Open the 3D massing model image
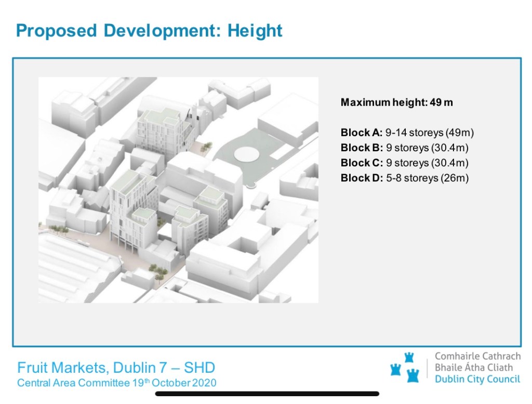 [178, 190]
